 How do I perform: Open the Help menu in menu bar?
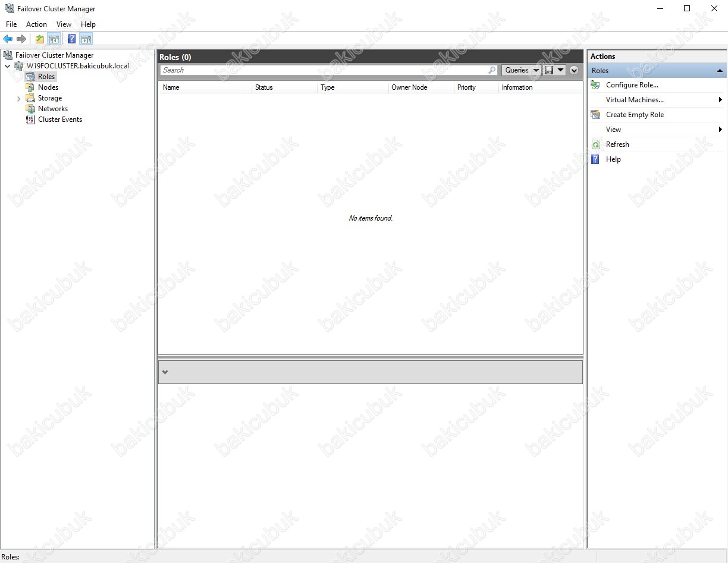[x=88, y=24]
